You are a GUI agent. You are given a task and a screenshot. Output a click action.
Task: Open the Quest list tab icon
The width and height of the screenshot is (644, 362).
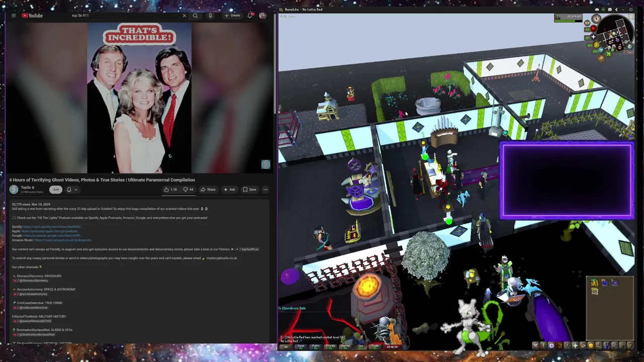coord(551,345)
